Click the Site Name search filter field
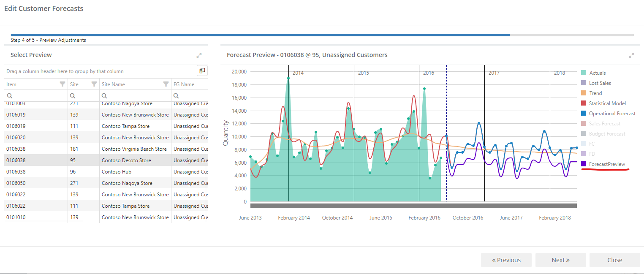This screenshot has width=644, height=274. click(x=135, y=96)
